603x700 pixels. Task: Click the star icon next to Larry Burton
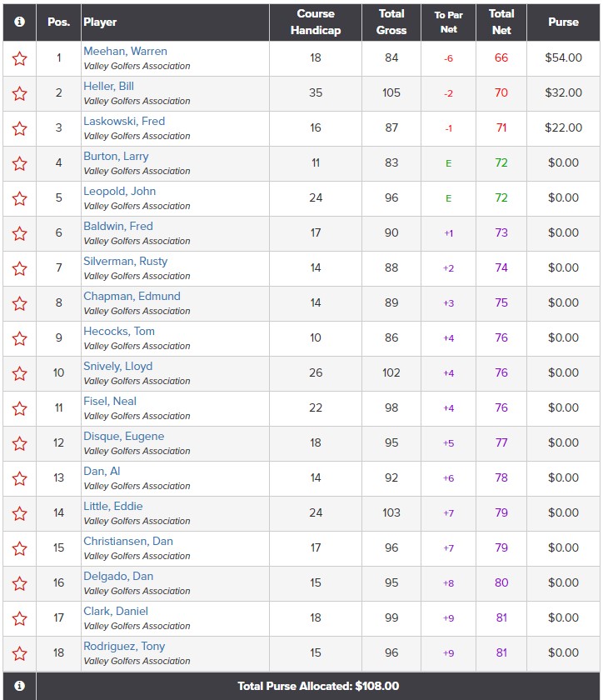(x=19, y=163)
